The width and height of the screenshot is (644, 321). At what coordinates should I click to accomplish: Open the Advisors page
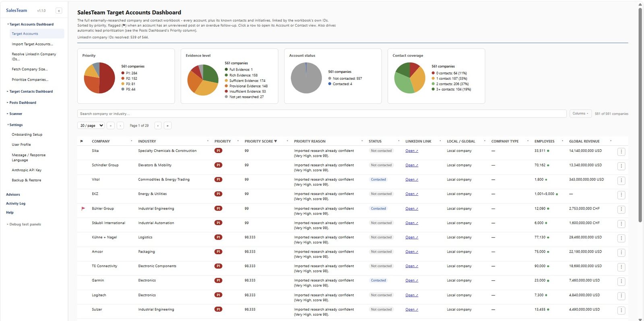point(13,195)
